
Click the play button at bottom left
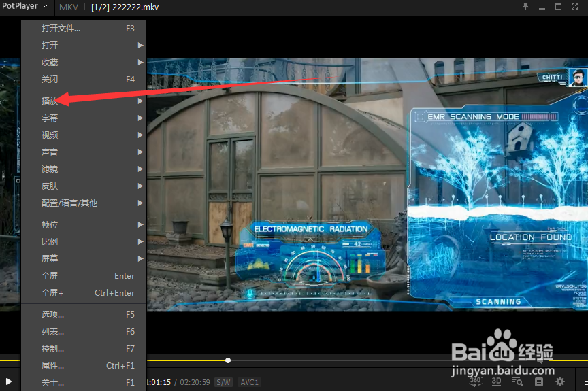pyautogui.click(x=9, y=381)
